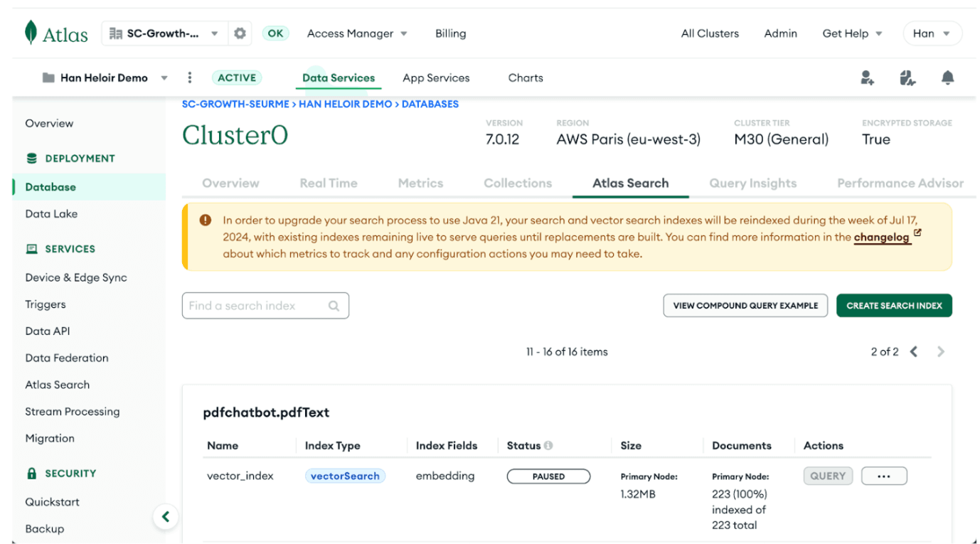
Task: Expand the Access Manager menu
Action: click(x=357, y=33)
